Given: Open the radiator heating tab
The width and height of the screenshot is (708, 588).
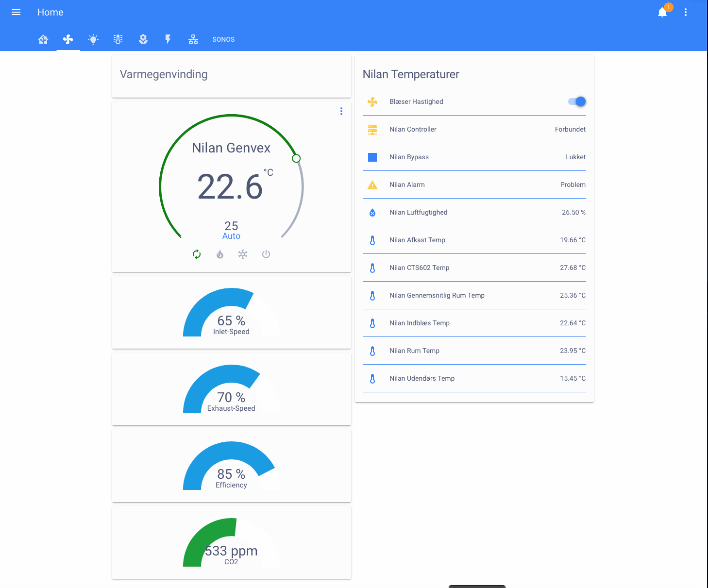Looking at the screenshot, I should click(118, 39).
